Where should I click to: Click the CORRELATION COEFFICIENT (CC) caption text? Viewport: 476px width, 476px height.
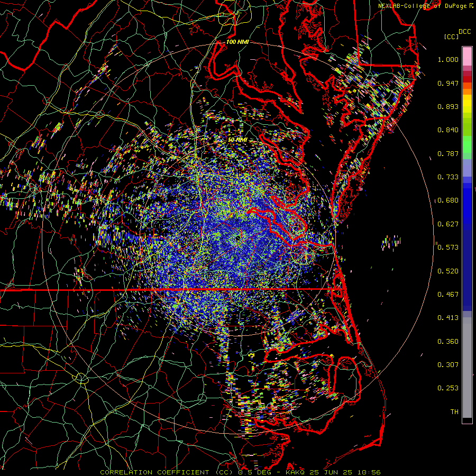[167, 472]
